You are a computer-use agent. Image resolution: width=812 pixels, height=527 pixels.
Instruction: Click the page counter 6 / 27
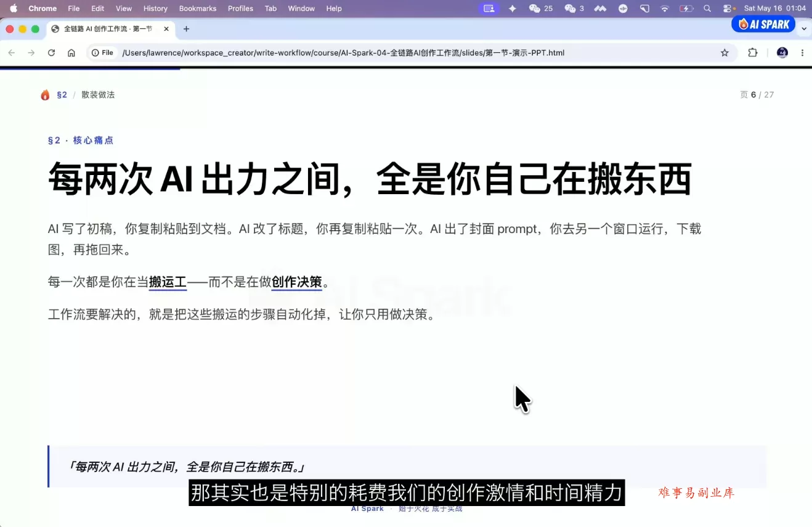pos(757,95)
